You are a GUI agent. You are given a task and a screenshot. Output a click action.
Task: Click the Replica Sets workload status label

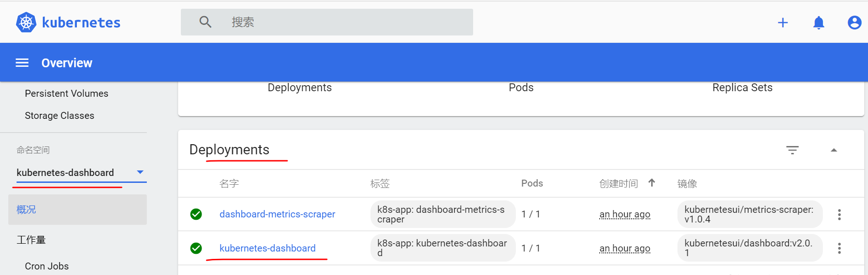[x=742, y=88]
